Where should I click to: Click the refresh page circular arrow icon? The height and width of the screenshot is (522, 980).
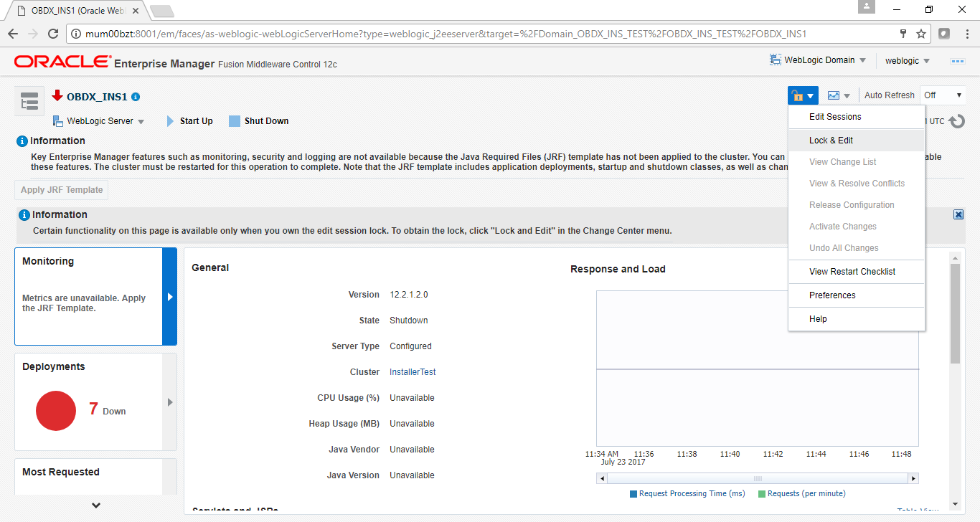[956, 121]
